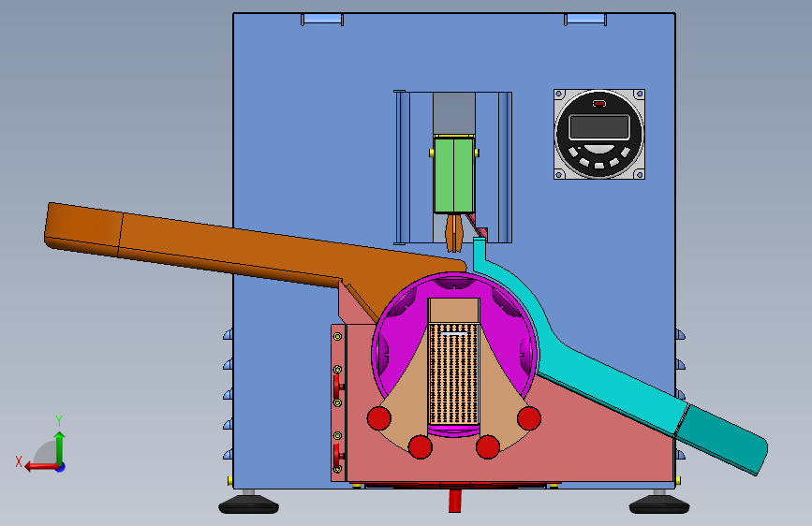Click the green Y axis arrow of triad
Screen dimensions: 812x526
(x=60, y=446)
